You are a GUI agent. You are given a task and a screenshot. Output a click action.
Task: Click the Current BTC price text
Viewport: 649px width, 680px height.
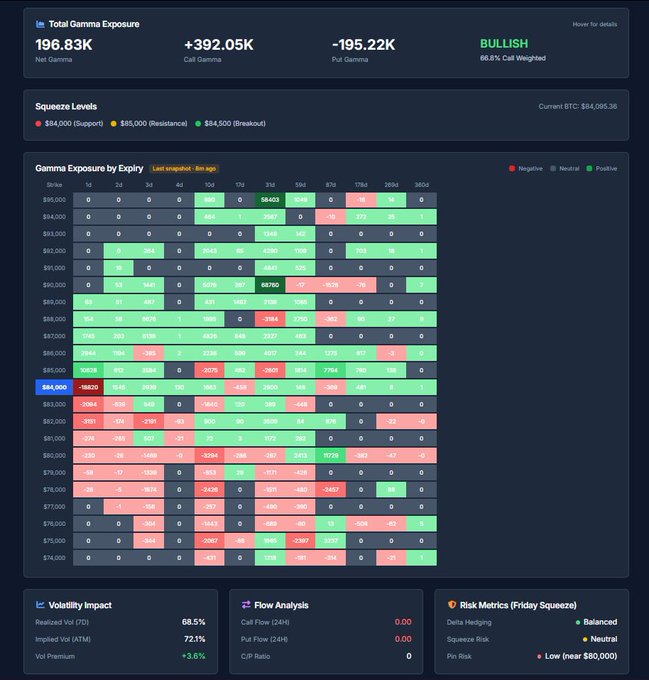pyautogui.click(x=577, y=107)
